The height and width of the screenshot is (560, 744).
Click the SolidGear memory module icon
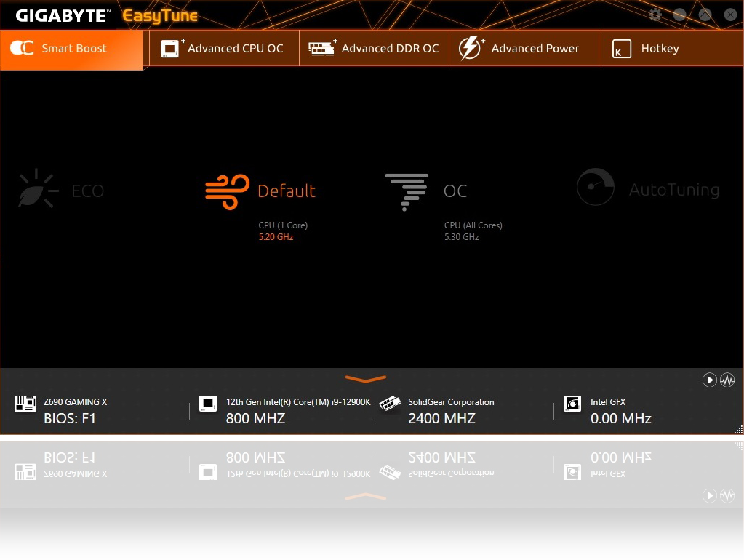click(391, 404)
